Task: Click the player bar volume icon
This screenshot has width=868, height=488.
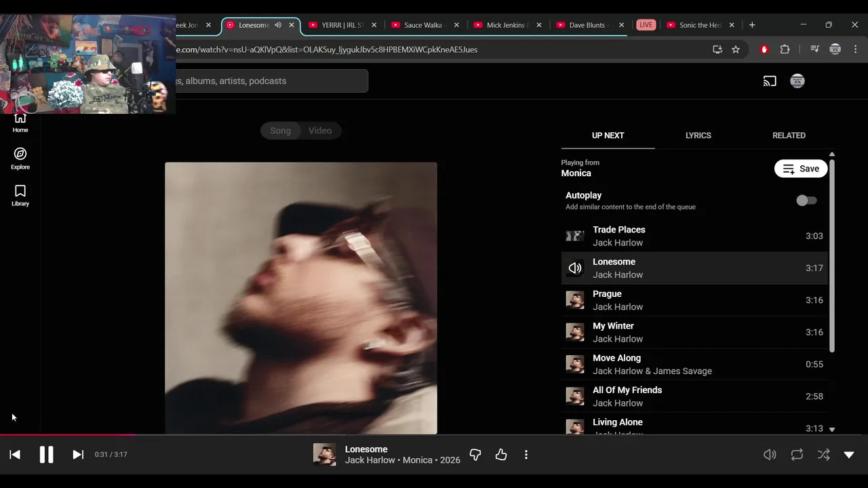Action: click(770, 455)
